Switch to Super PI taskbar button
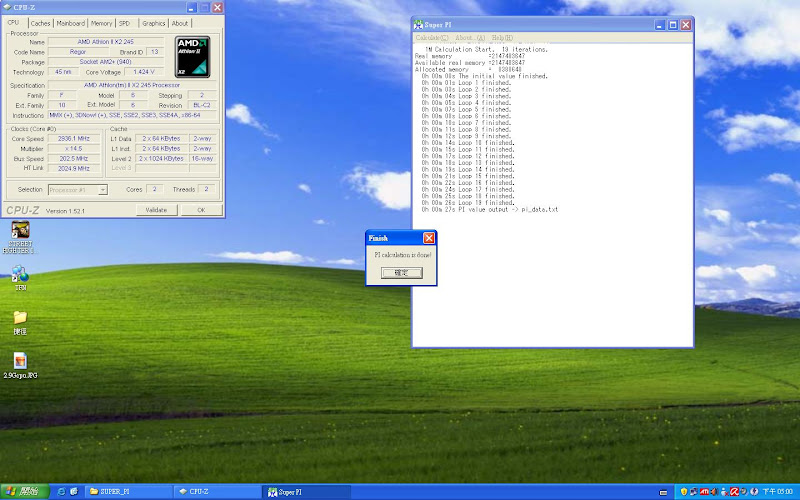800x500 pixels. coord(307,492)
